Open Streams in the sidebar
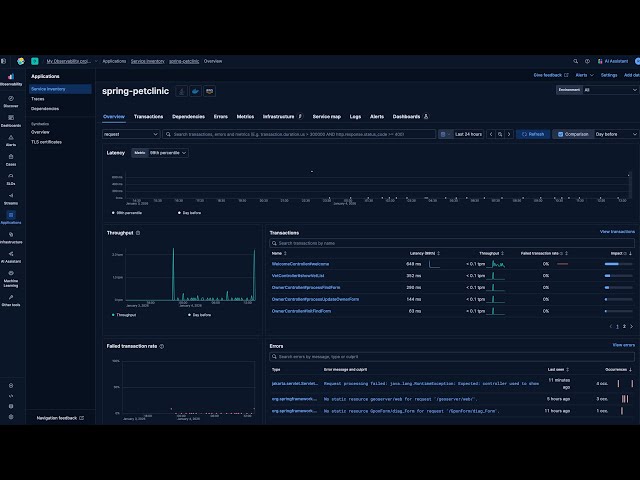The height and width of the screenshot is (480, 640). click(11, 199)
